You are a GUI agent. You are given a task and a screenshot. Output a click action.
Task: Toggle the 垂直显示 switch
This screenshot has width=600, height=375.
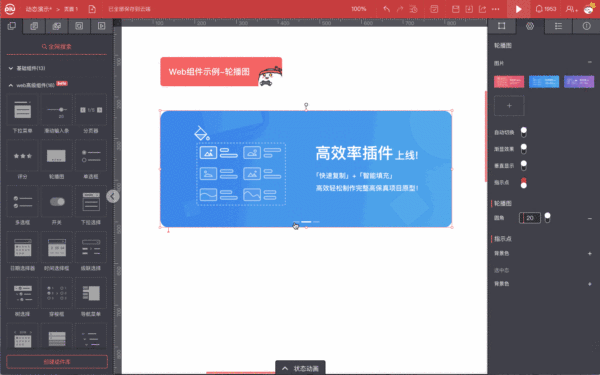coord(523,165)
